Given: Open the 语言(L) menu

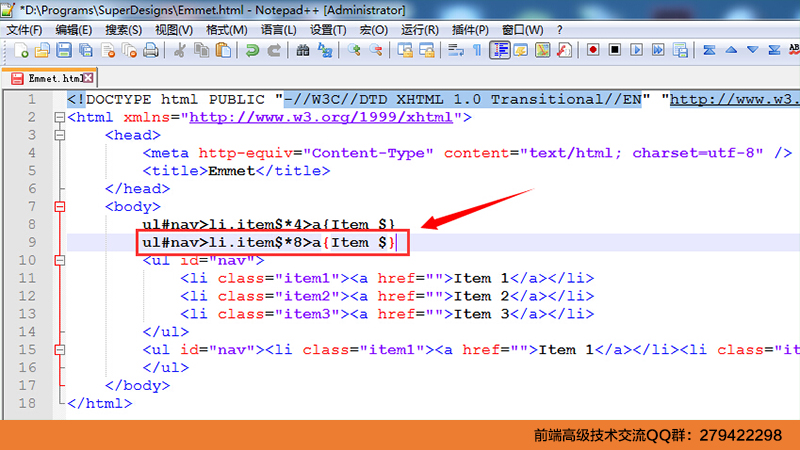Looking at the screenshot, I should [279, 30].
